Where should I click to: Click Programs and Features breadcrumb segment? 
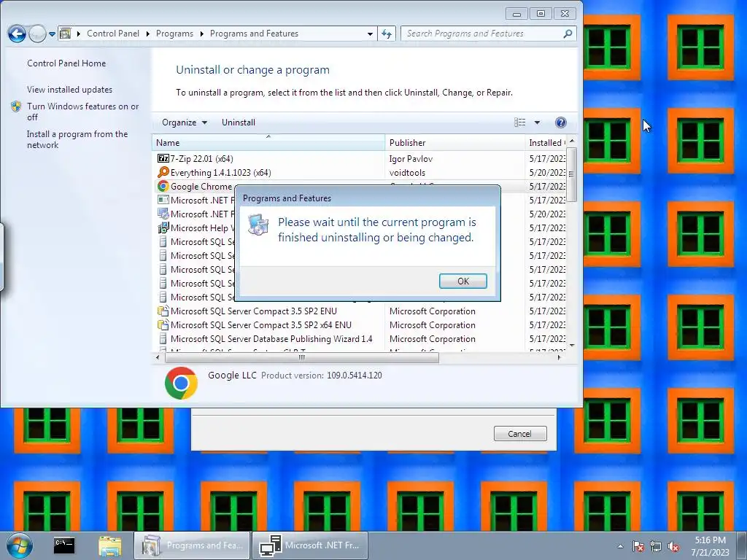pyautogui.click(x=254, y=34)
